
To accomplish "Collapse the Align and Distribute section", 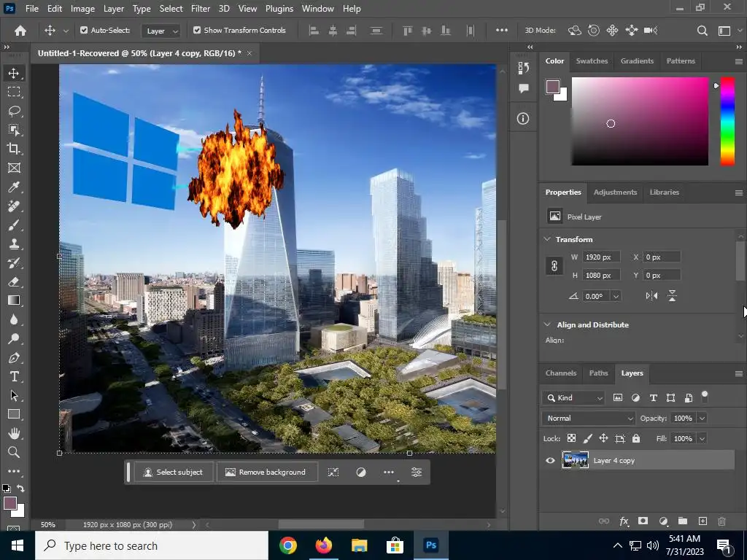I will tap(547, 324).
